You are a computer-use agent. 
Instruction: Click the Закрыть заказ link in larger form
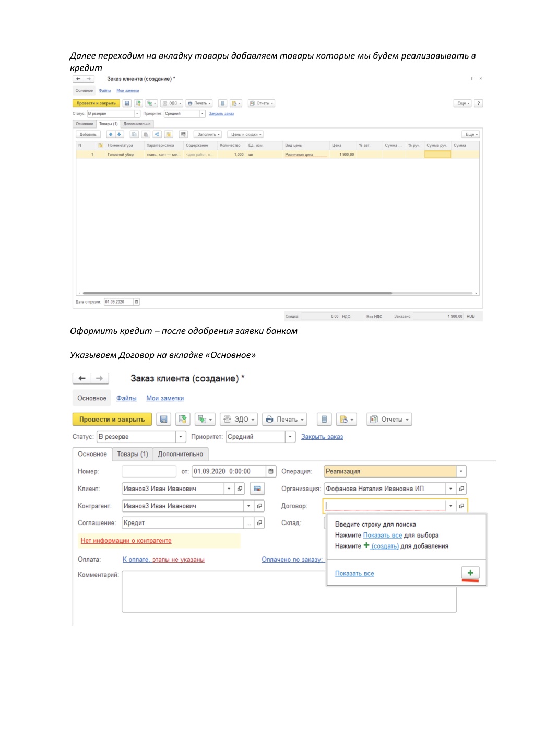(322, 437)
